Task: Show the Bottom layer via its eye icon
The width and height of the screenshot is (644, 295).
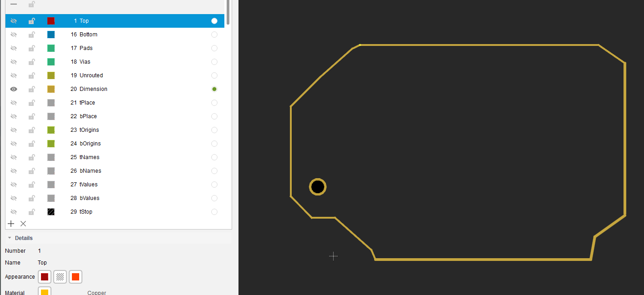Action: pos(14,35)
